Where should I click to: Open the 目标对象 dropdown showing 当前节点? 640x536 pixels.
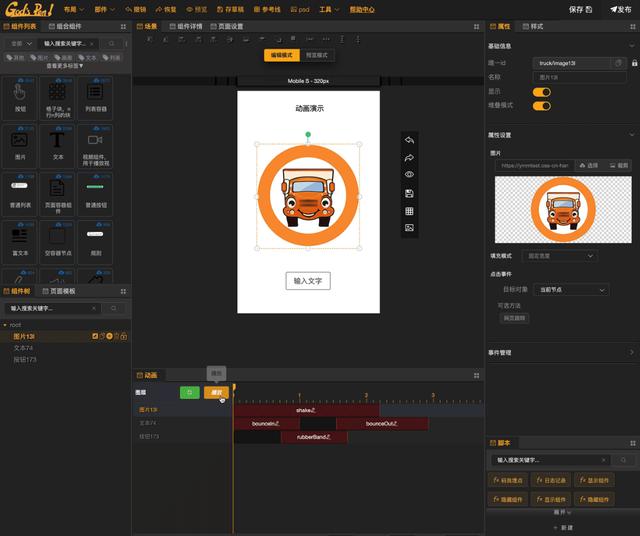572,290
